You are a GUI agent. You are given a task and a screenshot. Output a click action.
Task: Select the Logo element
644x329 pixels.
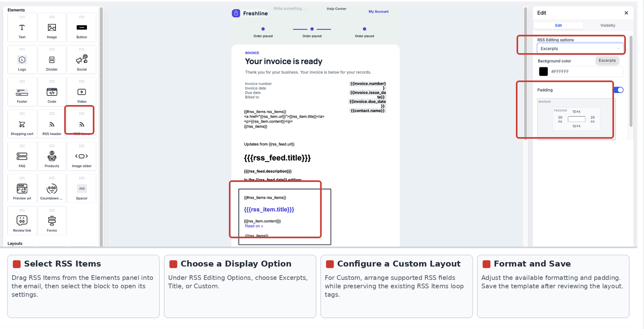[x=22, y=60]
